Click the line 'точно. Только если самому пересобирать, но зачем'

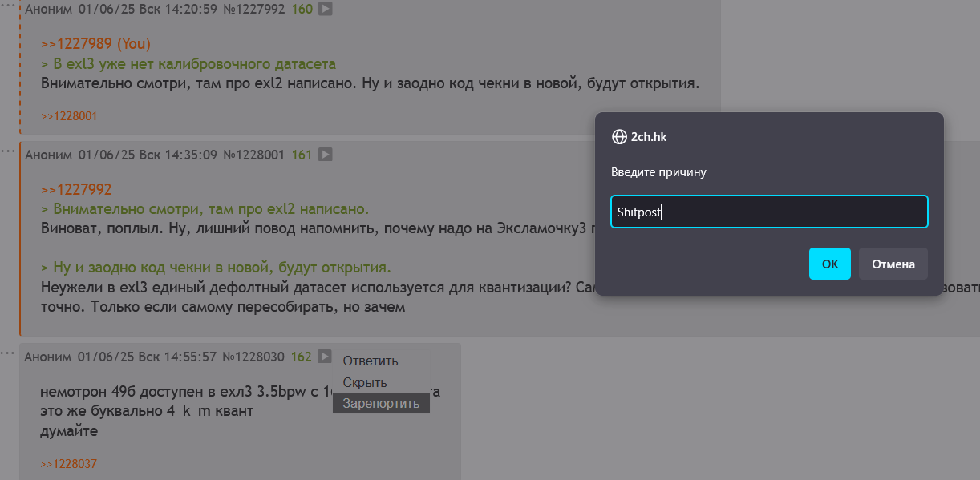click(223, 306)
